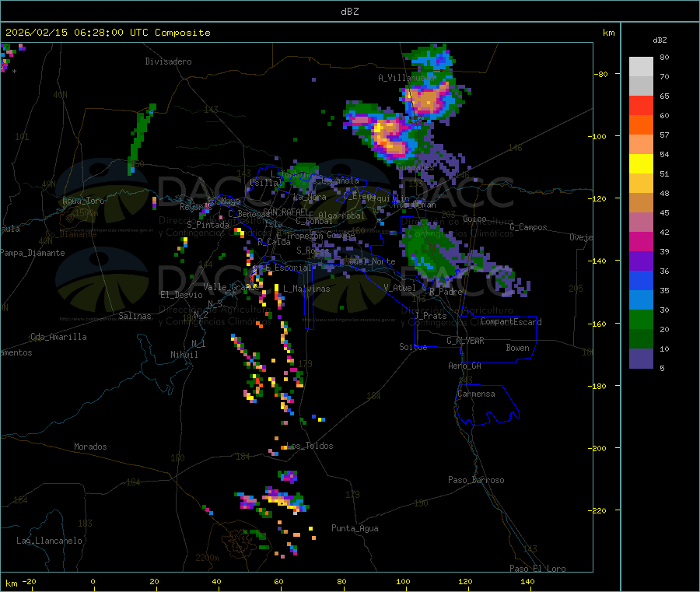The image size is (700, 592).
Task: Select the 'Paso_El_Loro' label
Action: [x=537, y=569]
